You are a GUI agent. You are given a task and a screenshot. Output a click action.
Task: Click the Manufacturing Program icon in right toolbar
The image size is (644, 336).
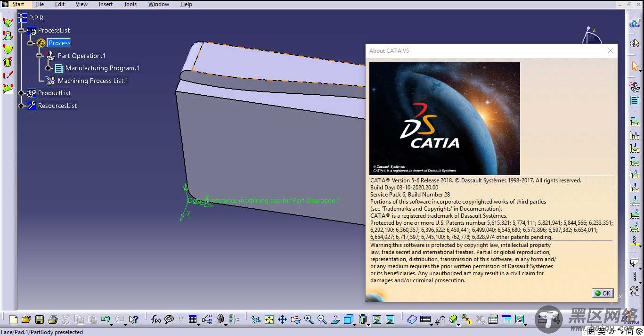point(635,100)
